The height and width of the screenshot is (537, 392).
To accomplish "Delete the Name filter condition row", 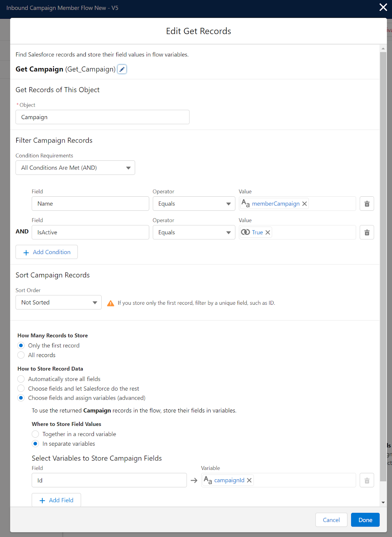I will (x=367, y=204).
